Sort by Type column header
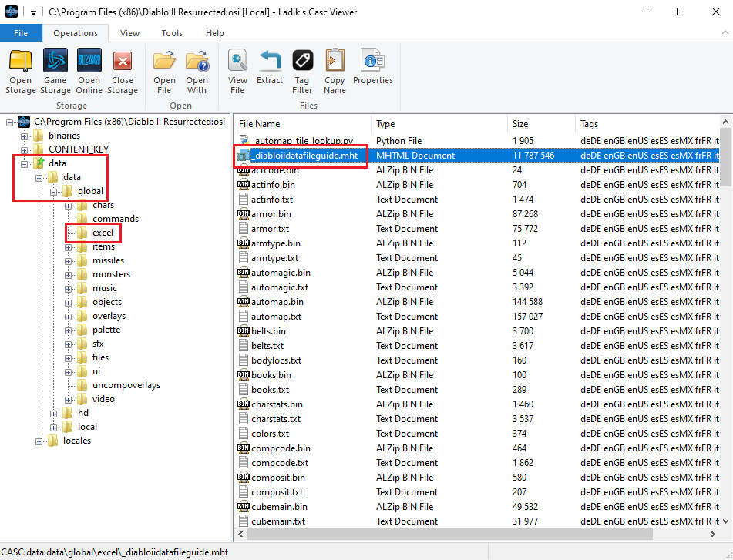This screenshot has width=733, height=560. pyautogui.click(x=439, y=124)
